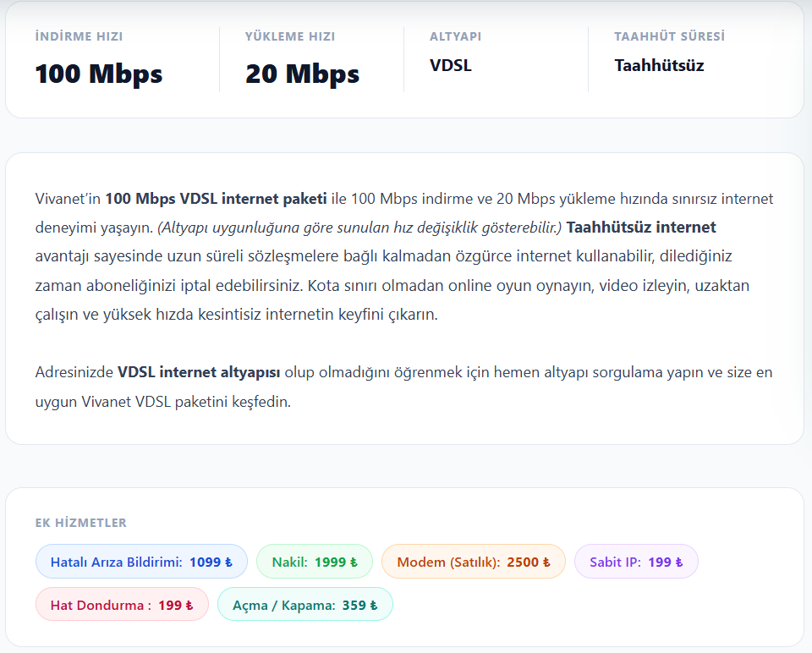Click the Modem (Satılık) 2500 ₺ pill
Image resolution: width=812 pixels, height=653 pixels.
pyautogui.click(x=474, y=562)
